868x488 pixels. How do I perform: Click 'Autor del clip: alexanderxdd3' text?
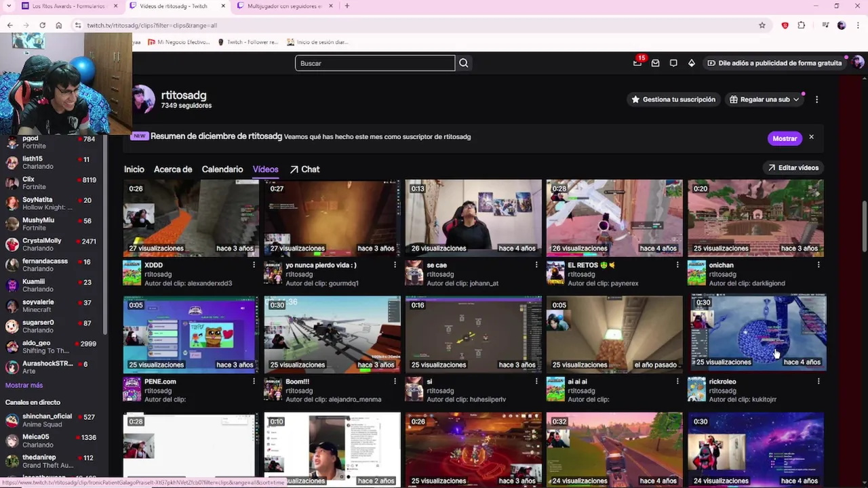coord(188,283)
